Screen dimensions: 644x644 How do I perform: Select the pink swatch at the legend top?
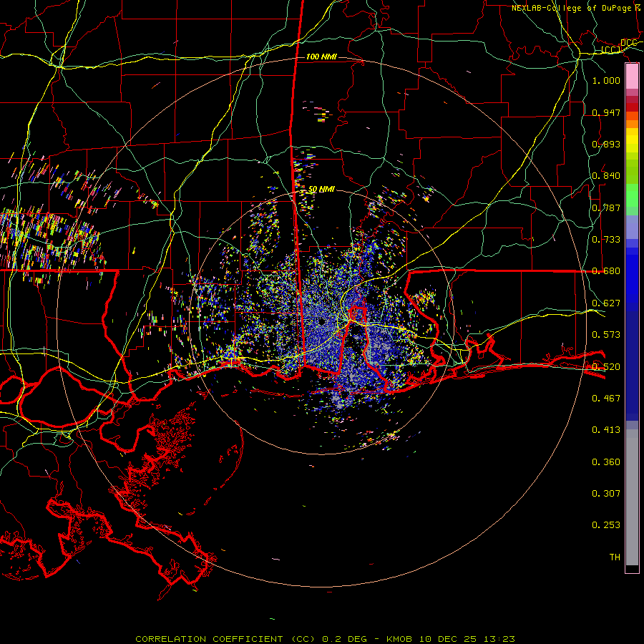(x=632, y=77)
